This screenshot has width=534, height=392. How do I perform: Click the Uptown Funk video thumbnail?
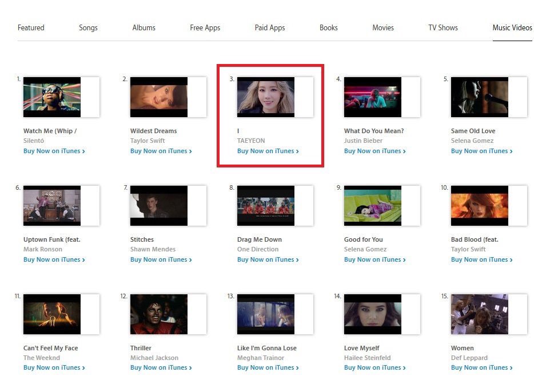(52, 206)
